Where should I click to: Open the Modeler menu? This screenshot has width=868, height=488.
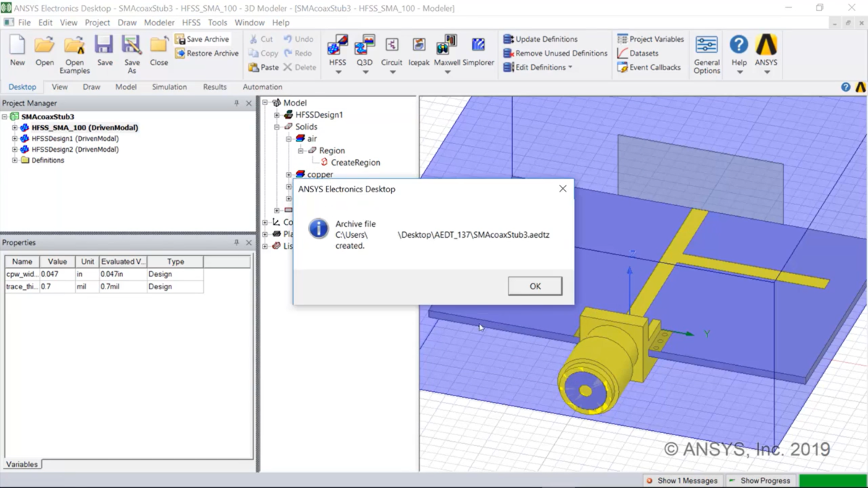[159, 22]
